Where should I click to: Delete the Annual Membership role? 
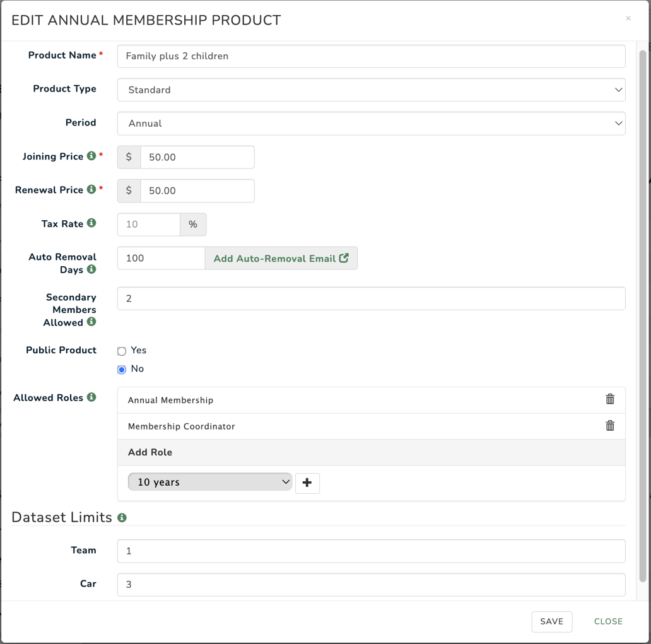coord(610,399)
